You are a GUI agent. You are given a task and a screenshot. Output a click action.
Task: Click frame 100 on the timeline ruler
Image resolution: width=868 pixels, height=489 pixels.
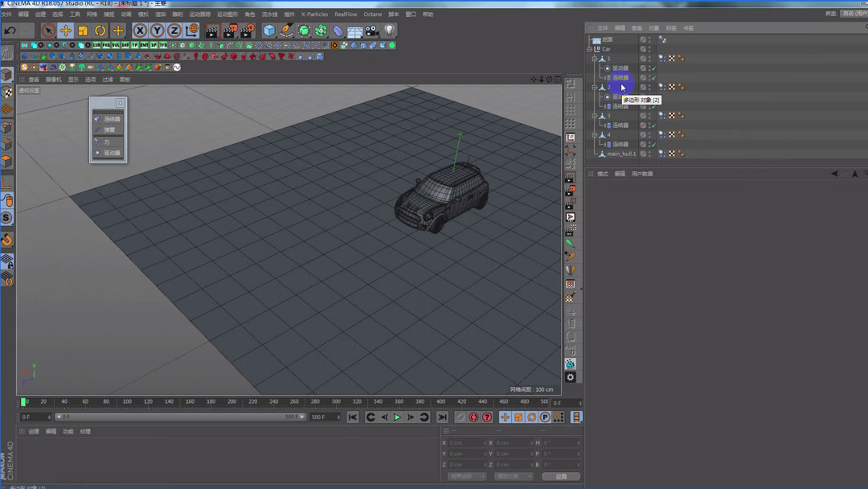point(127,401)
